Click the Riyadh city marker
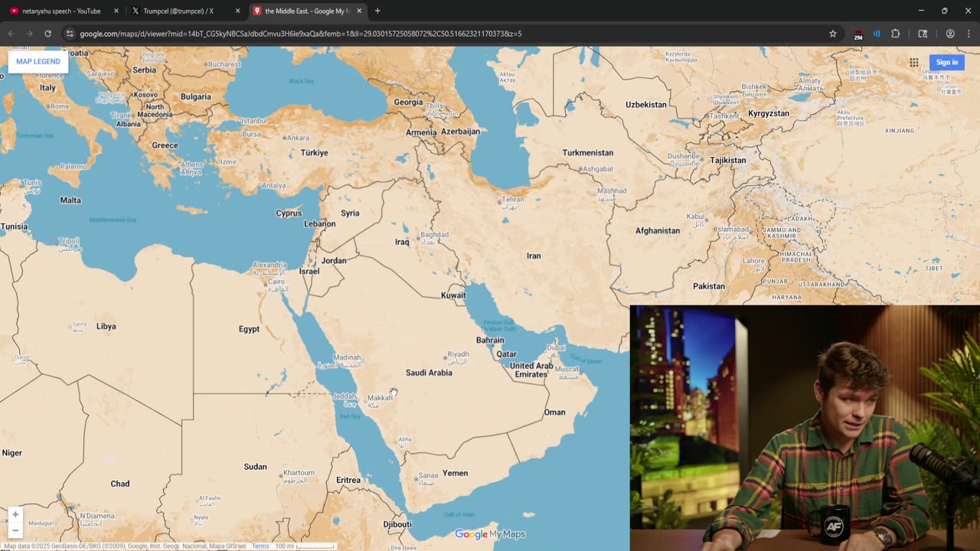Viewport: 980px width, 551px height. [446, 357]
